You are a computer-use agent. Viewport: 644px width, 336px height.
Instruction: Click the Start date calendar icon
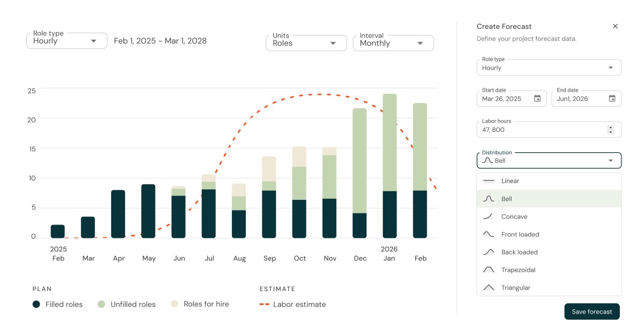tap(537, 99)
